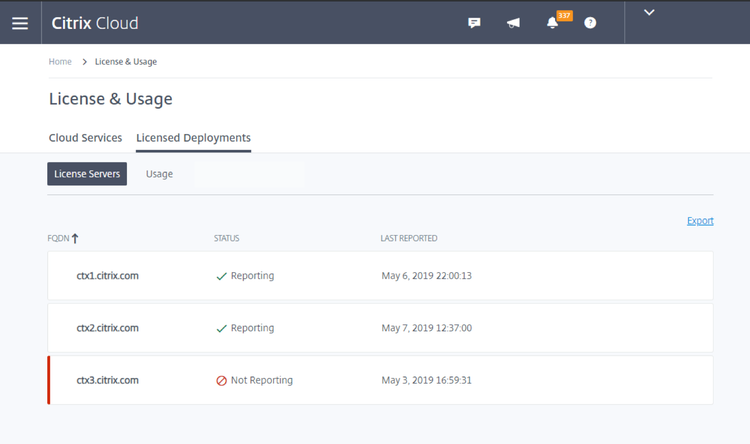Open the help question mark icon
750x444 pixels.
coord(590,22)
